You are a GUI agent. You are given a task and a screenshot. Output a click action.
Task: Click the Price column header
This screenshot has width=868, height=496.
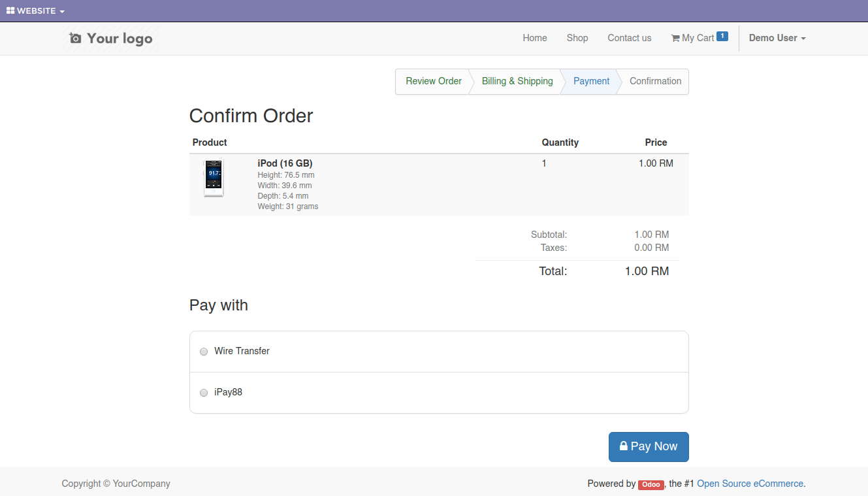point(656,142)
